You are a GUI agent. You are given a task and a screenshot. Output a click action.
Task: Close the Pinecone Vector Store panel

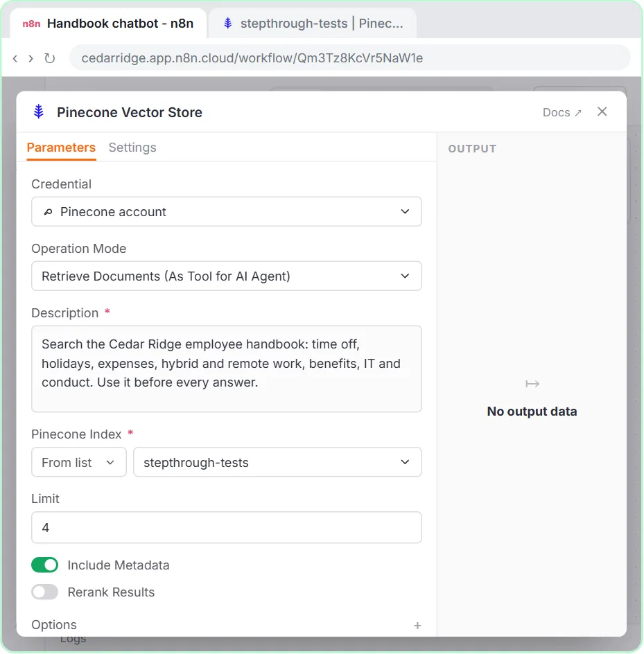(602, 112)
